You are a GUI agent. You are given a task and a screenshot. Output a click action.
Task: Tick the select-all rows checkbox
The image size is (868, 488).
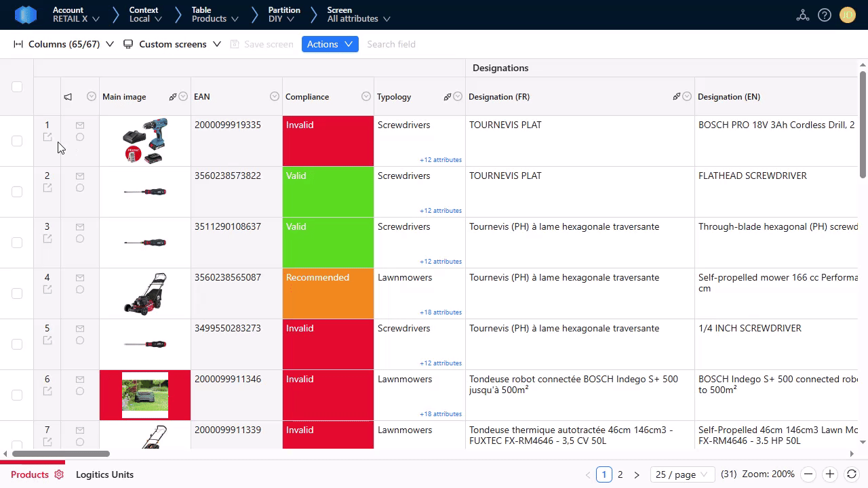pos(17,87)
